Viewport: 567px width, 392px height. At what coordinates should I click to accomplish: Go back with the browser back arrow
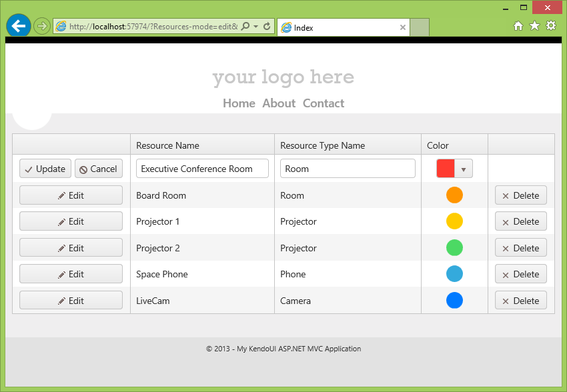coord(19,26)
